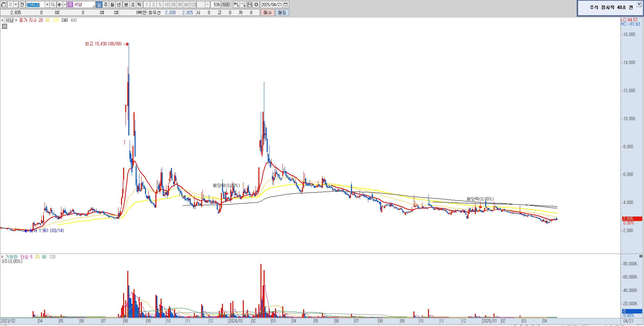Open the stock search magnifier
This screenshot has width=644, height=326.
[x=53, y=5]
